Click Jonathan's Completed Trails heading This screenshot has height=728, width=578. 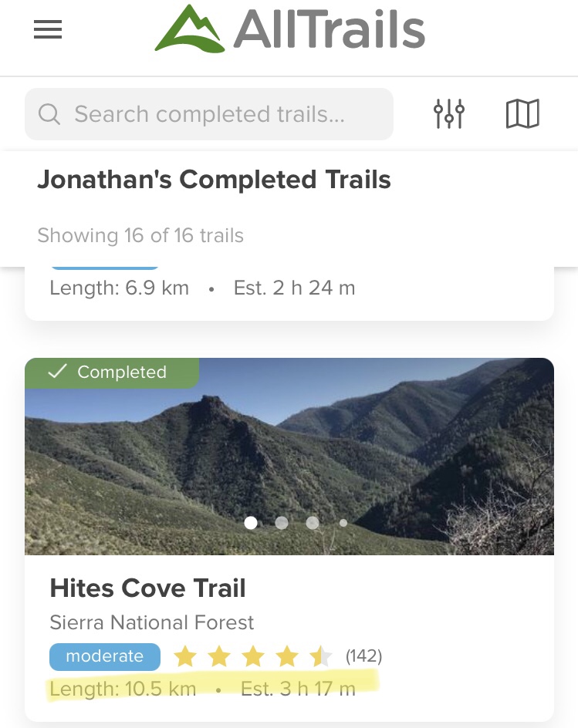coord(214,180)
